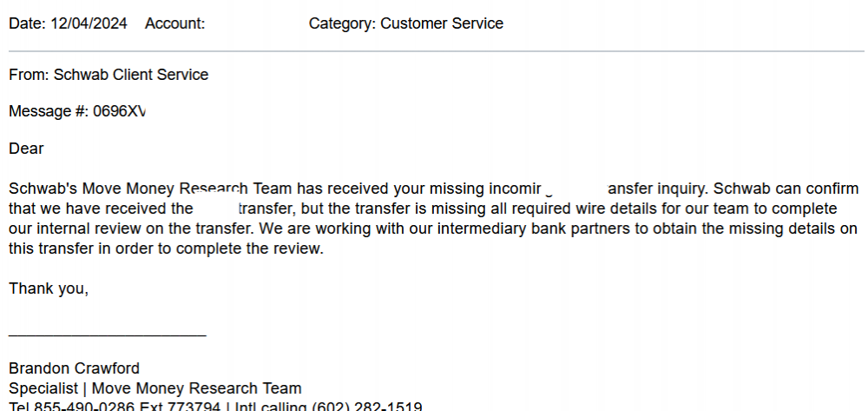
Task: Click the Dear salutation
Action: click(26, 149)
